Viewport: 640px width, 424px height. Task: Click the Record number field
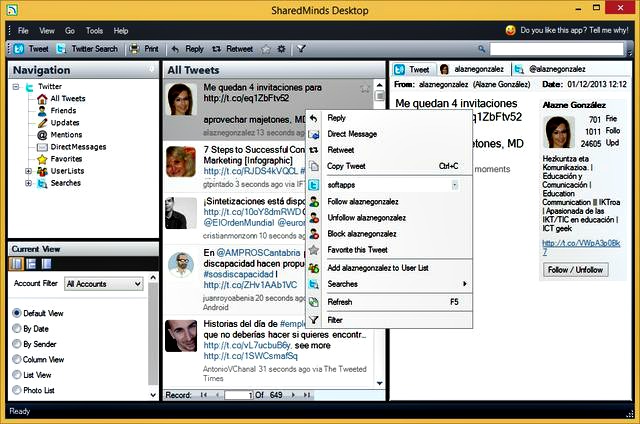tap(239, 395)
